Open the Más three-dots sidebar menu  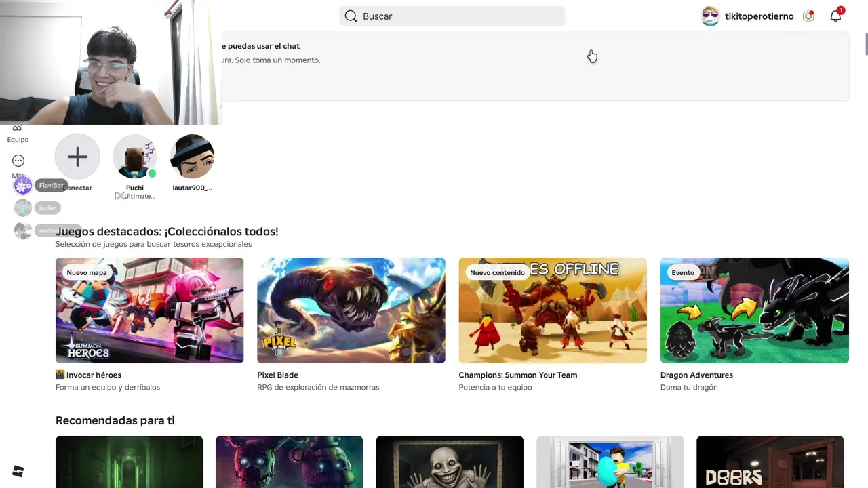18,161
